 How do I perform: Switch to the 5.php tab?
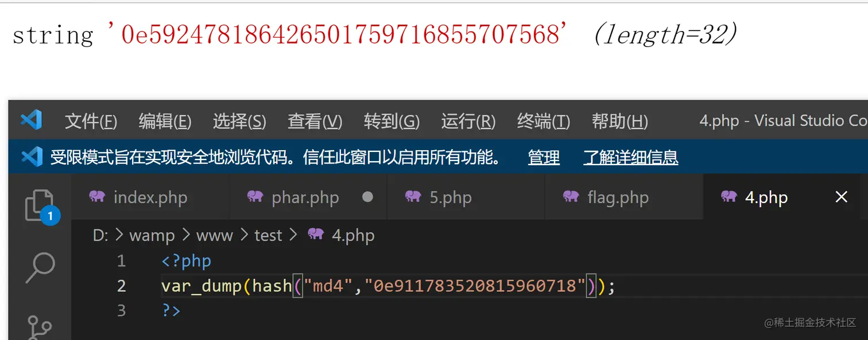click(466, 197)
